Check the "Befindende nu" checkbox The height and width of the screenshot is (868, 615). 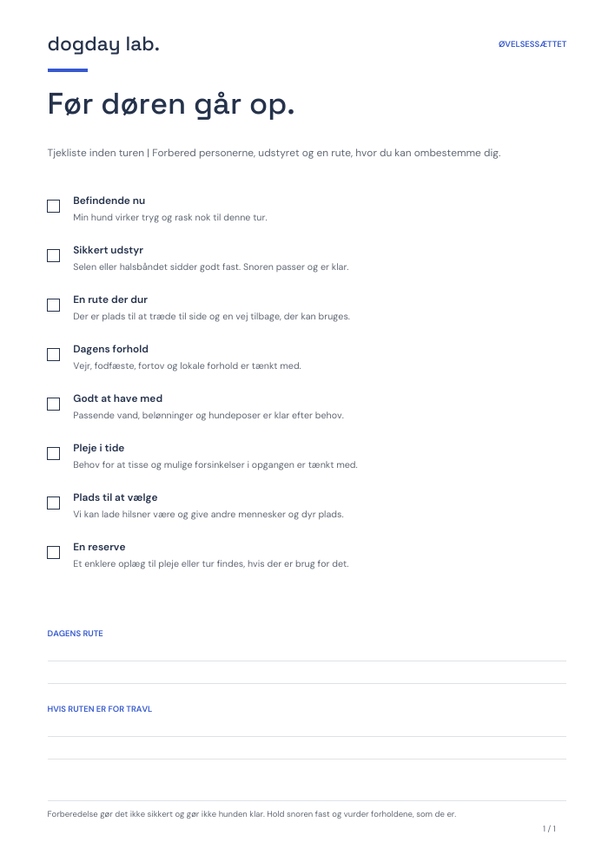[x=53, y=207]
